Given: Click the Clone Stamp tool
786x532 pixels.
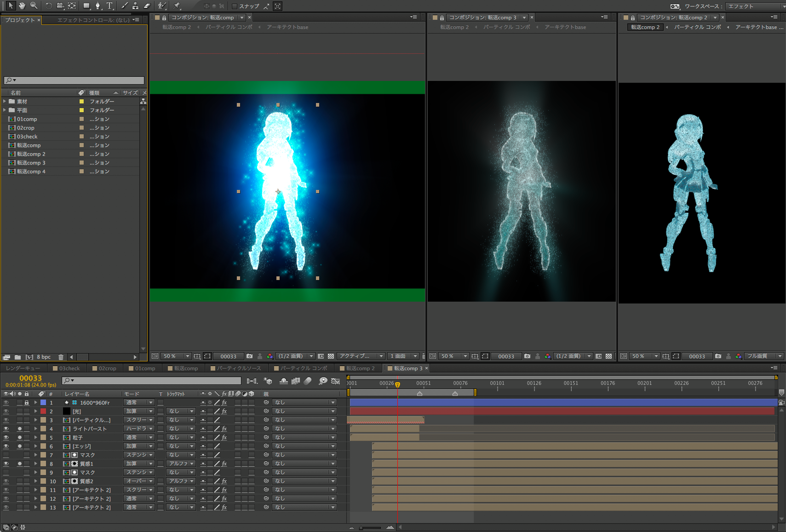Looking at the screenshot, I should (136, 6).
